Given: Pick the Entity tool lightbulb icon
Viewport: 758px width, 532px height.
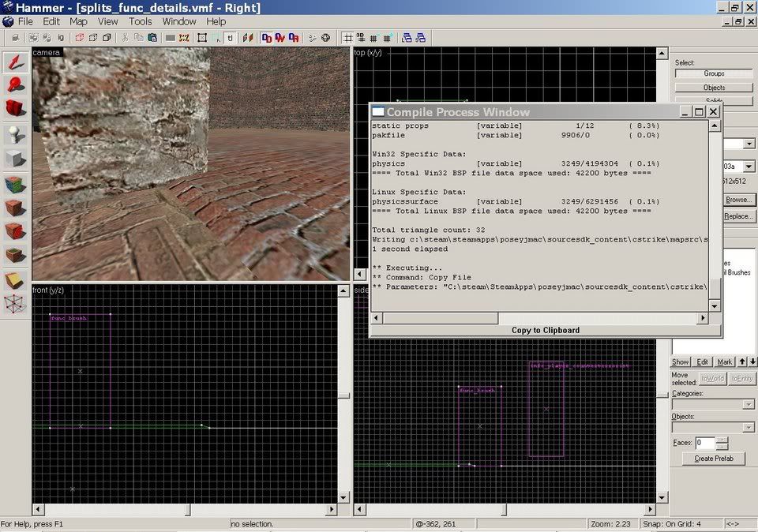Looking at the screenshot, I should pyautogui.click(x=16, y=135).
